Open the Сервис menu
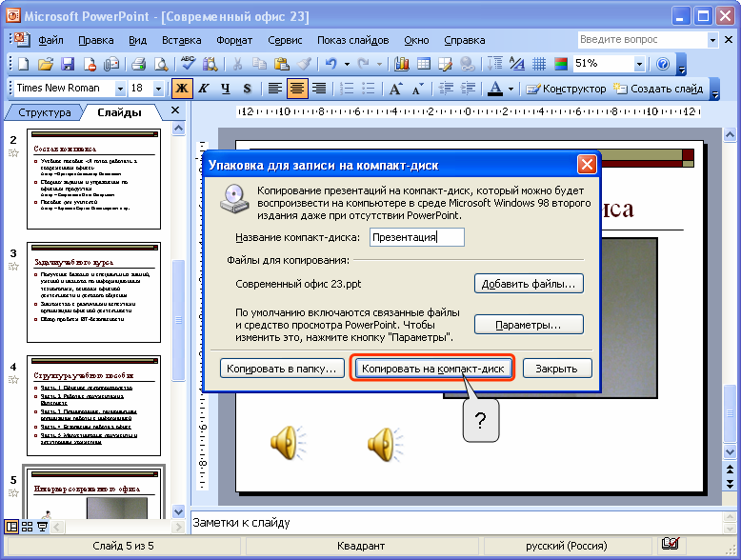This screenshot has height=560, width=741. [285, 40]
